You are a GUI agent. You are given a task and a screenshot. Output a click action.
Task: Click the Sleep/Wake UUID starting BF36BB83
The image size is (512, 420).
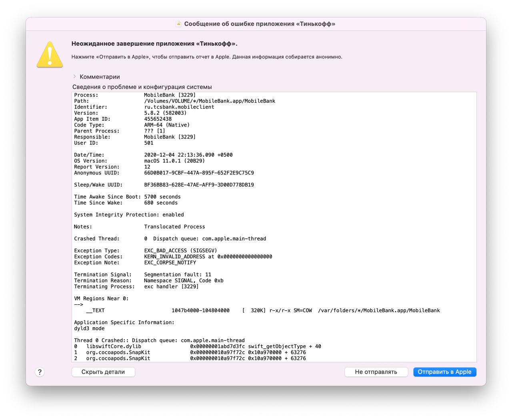pos(199,185)
